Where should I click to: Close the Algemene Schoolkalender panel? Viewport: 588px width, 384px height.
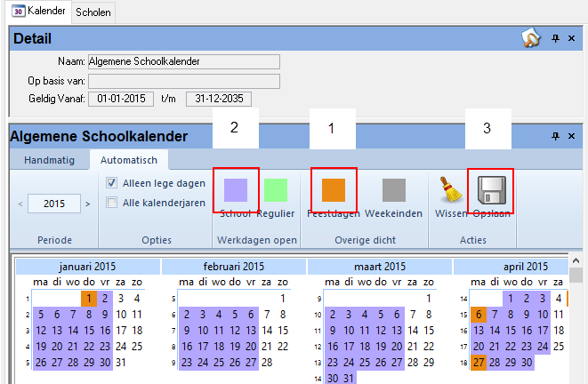pyautogui.click(x=574, y=136)
